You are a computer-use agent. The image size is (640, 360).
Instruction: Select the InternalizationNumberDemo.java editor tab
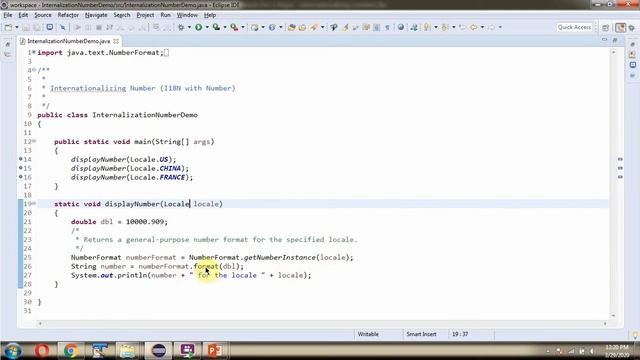[69, 41]
